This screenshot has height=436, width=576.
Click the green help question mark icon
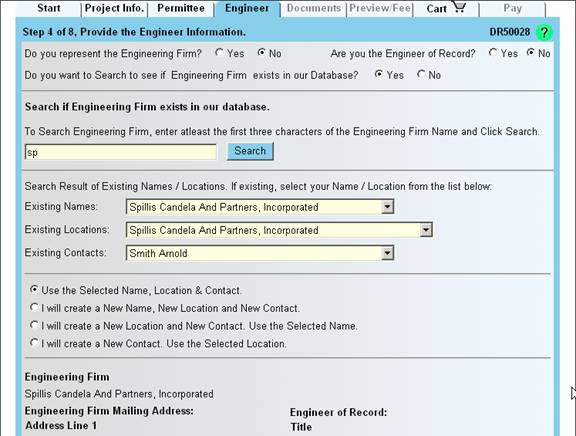544,33
